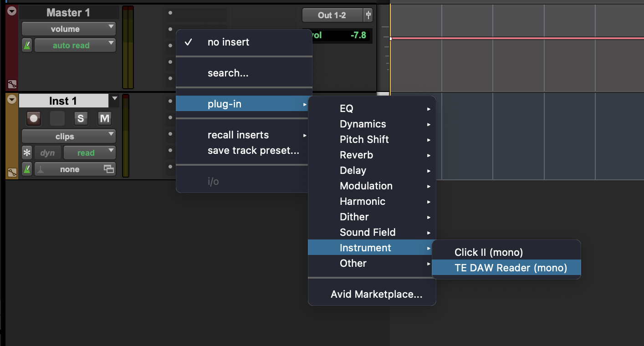Record-enable the Inst 1 track

tap(34, 119)
